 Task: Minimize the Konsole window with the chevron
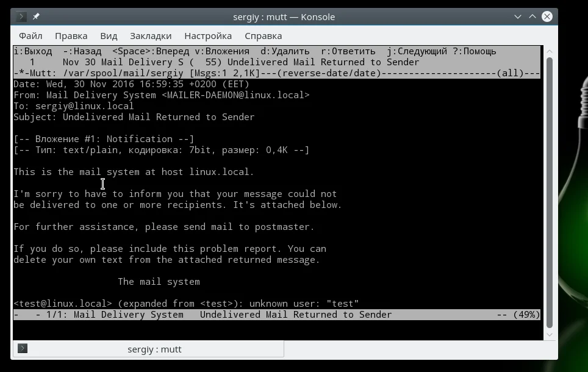point(518,17)
